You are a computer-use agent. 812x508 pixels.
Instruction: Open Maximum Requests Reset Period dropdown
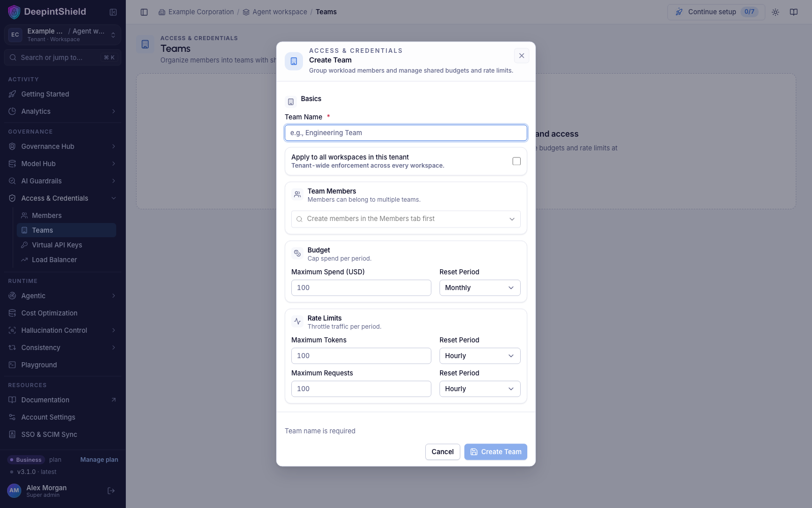pos(480,389)
